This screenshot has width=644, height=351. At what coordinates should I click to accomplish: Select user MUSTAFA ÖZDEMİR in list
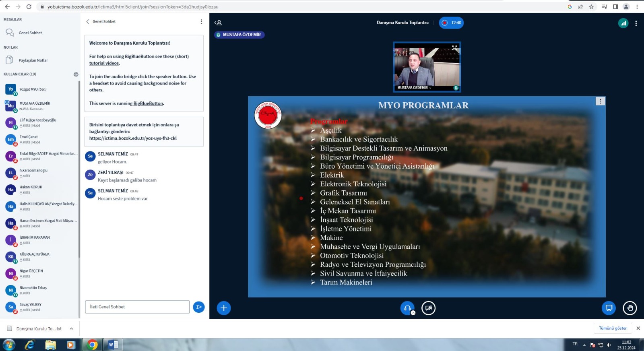(x=40, y=106)
